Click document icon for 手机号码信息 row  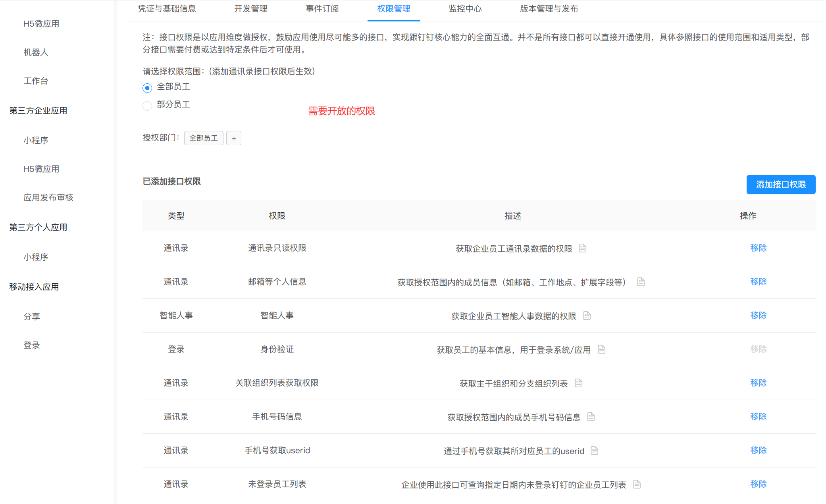click(591, 417)
